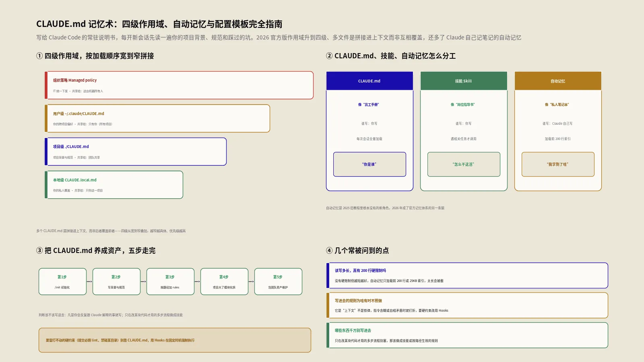Click the "你是谁" box
Viewport: 644px width, 362px height.
369,164
